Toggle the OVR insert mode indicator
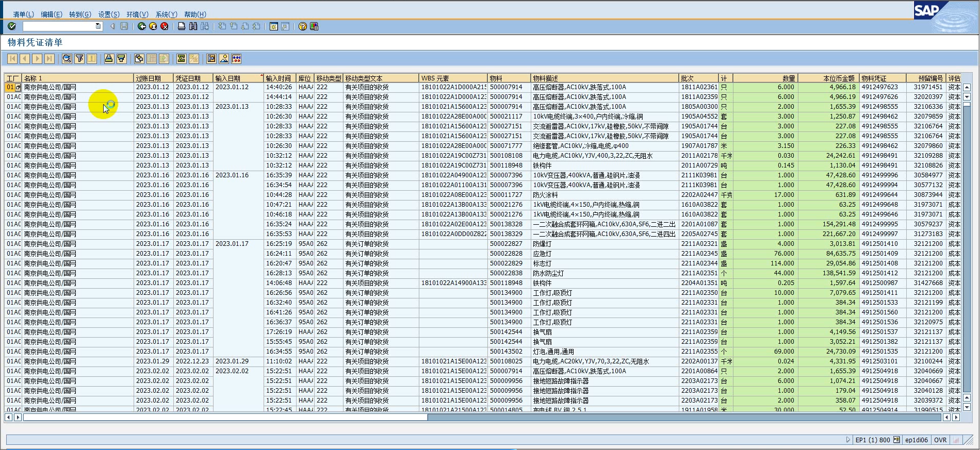Image resolution: width=980 pixels, height=450 pixels. [x=940, y=440]
